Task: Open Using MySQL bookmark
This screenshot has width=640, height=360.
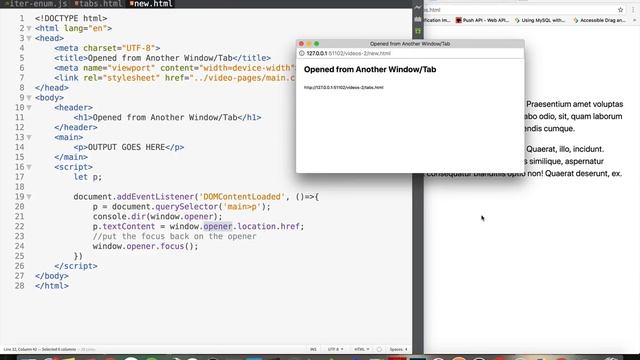Action: 540,20
